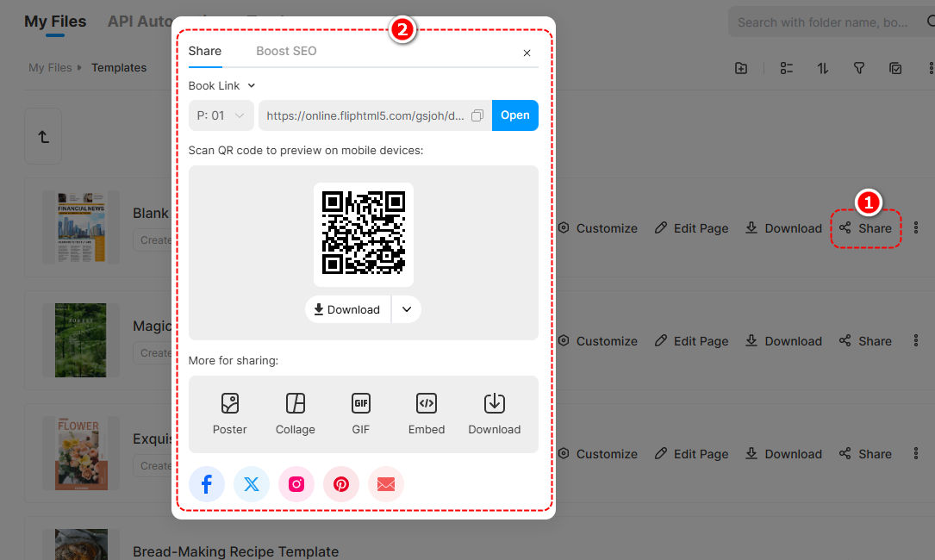
Task: Click the QR code image
Action: point(364,233)
